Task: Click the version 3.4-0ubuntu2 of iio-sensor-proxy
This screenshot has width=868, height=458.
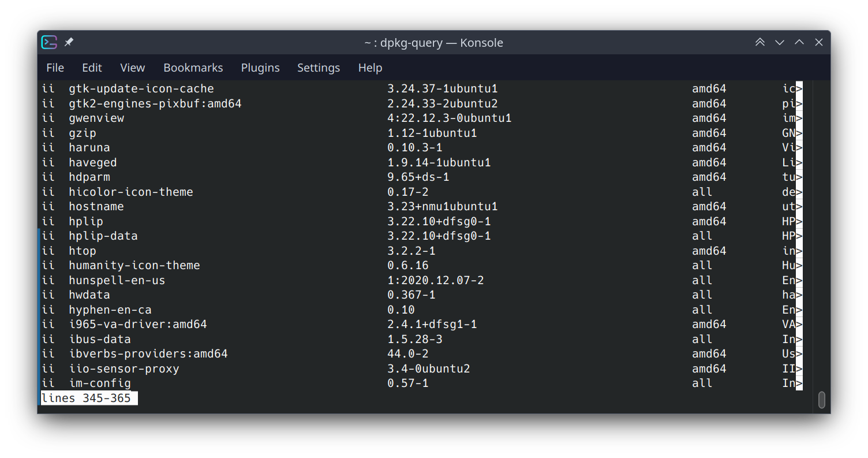Action: 428,368
